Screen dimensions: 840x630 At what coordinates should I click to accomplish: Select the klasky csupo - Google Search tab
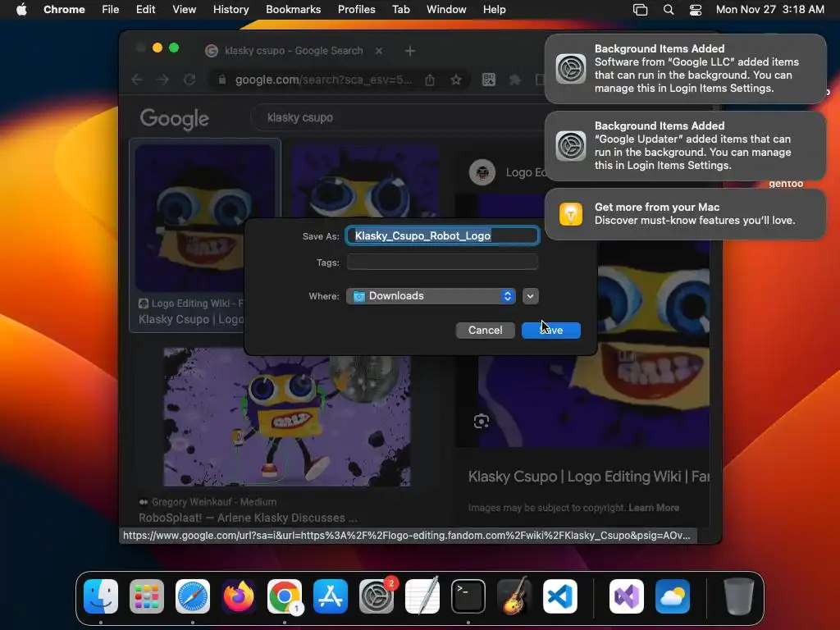click(x=294, y=51)
